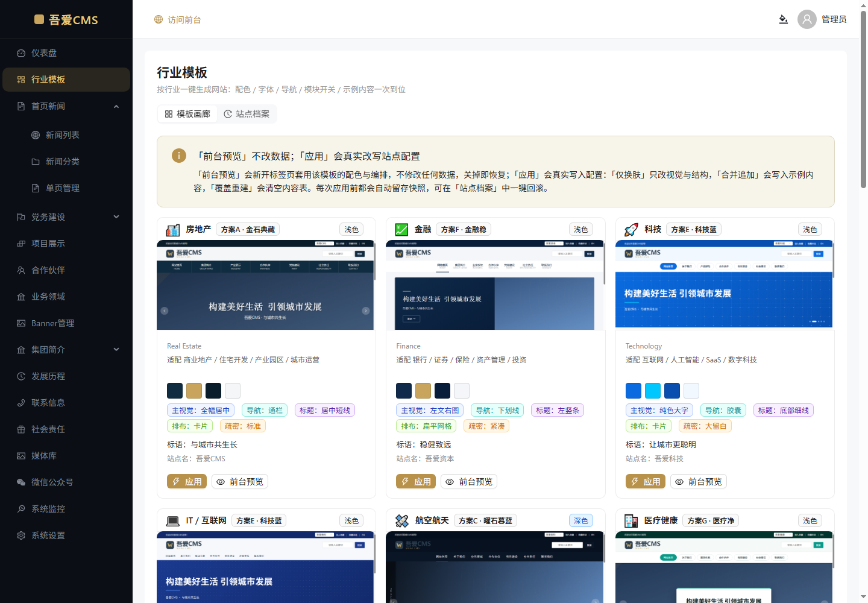
Task: Click 前台预览 on the 金融 card
Action: pos(469,481)
